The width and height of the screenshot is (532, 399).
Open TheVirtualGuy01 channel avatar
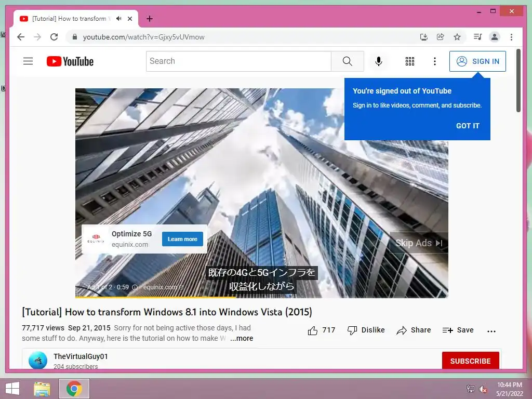[37, 361]
